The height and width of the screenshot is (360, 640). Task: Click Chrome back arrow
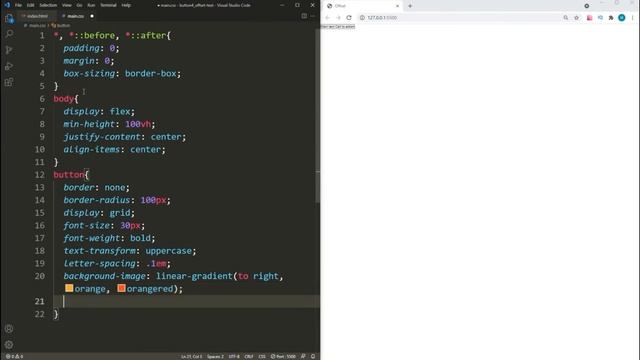point(327,18)
